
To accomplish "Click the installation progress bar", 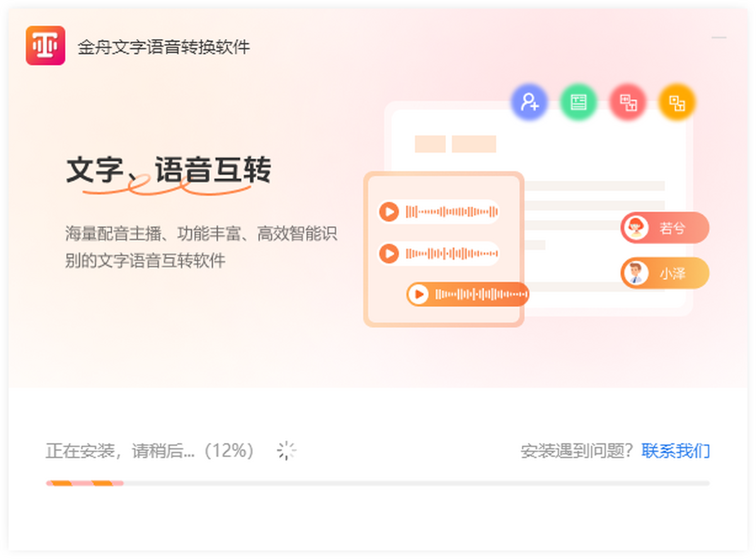I will pyautogui.click(x=378, y=483).
